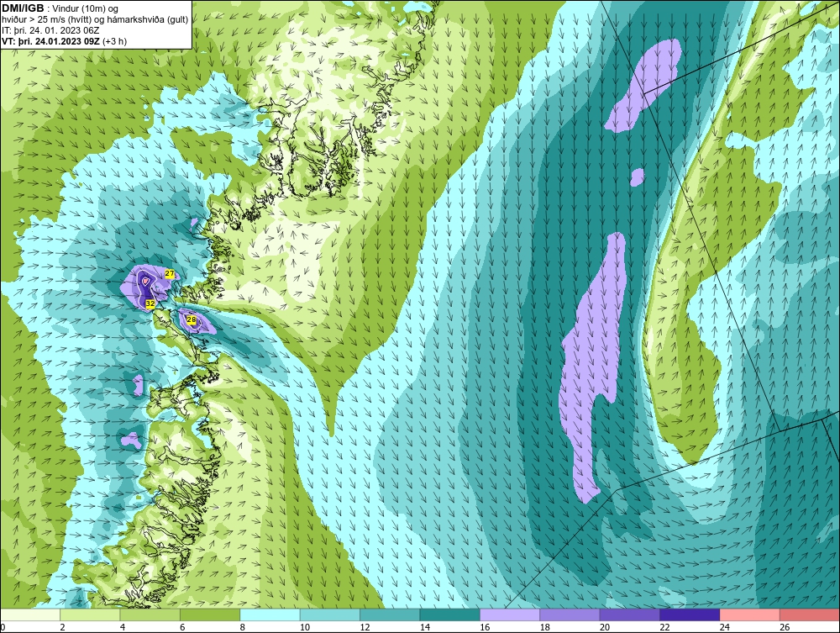Click the 18–20 m/s purple legend swatch
The width and height of the screenshot is (840, 633).
click(x=570, y=615)
